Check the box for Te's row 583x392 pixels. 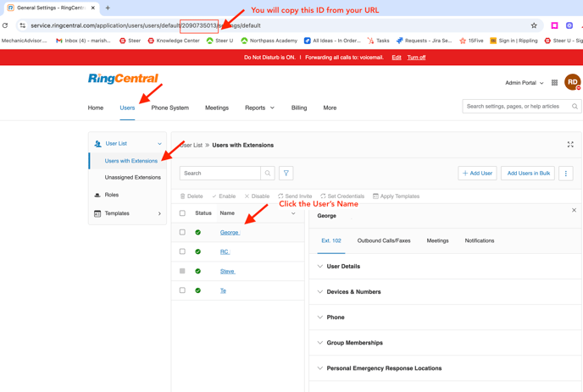pos(182,290)
